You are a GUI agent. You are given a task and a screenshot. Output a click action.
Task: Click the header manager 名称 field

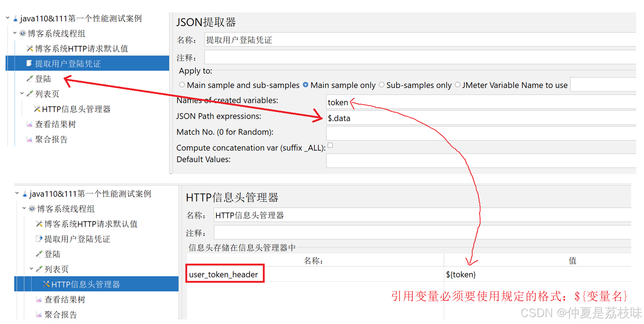(423, 215)
